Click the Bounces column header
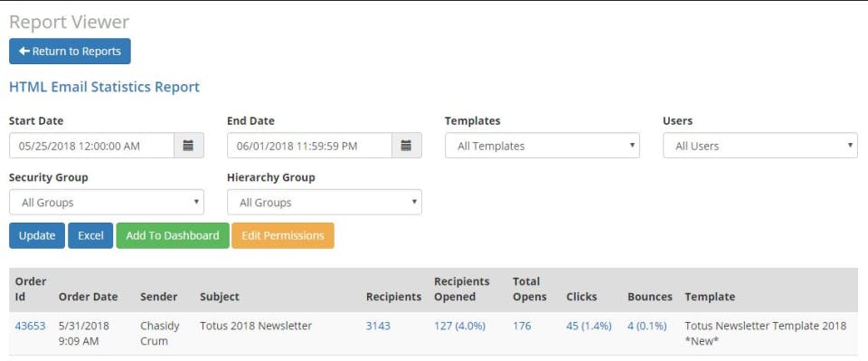Screen dimensions: 868x361 650,297
